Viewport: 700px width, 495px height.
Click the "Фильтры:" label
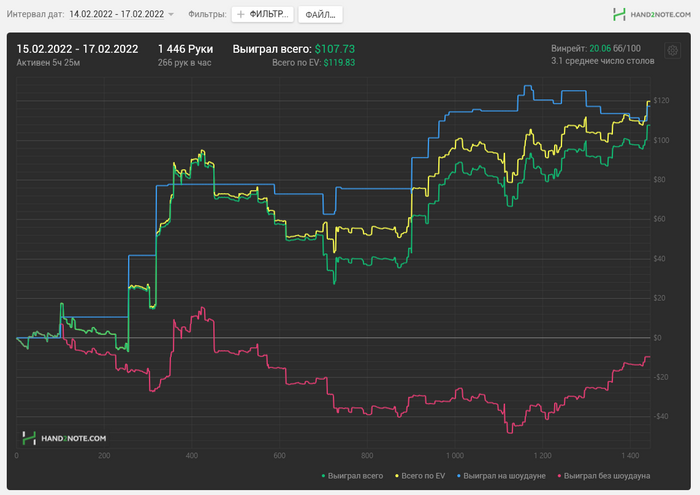click(x=207, y=15)
